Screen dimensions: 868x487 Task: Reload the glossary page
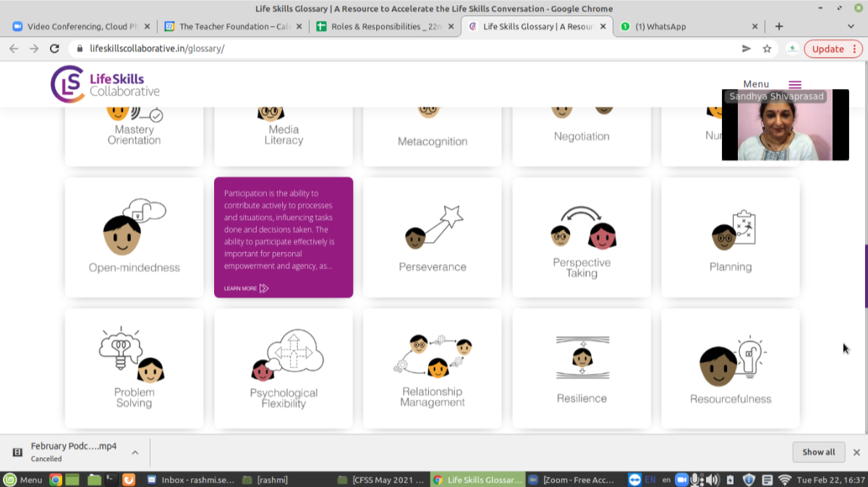click(x=54, y=48)
